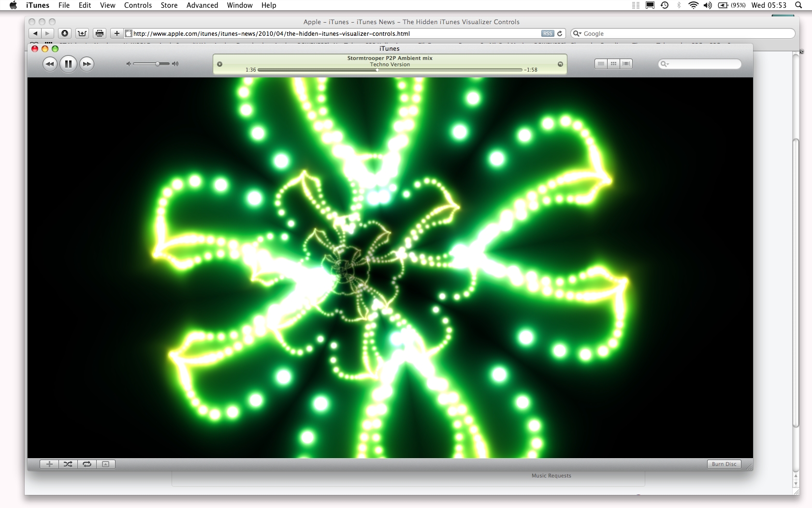
Task: Toggle repeat in iTunes bottom bar
Action: click(87, 464)
